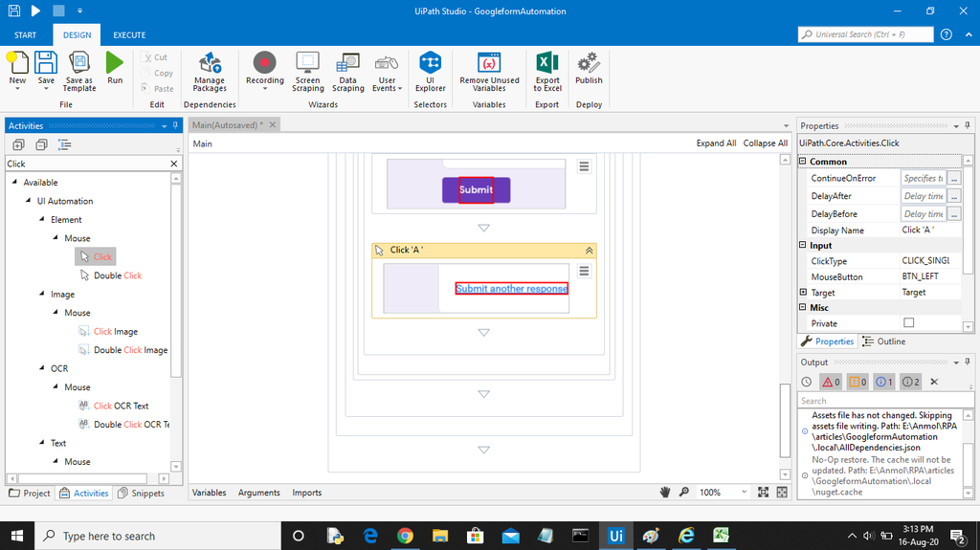Open options menu of Click 'A' activity

(584, 272)
